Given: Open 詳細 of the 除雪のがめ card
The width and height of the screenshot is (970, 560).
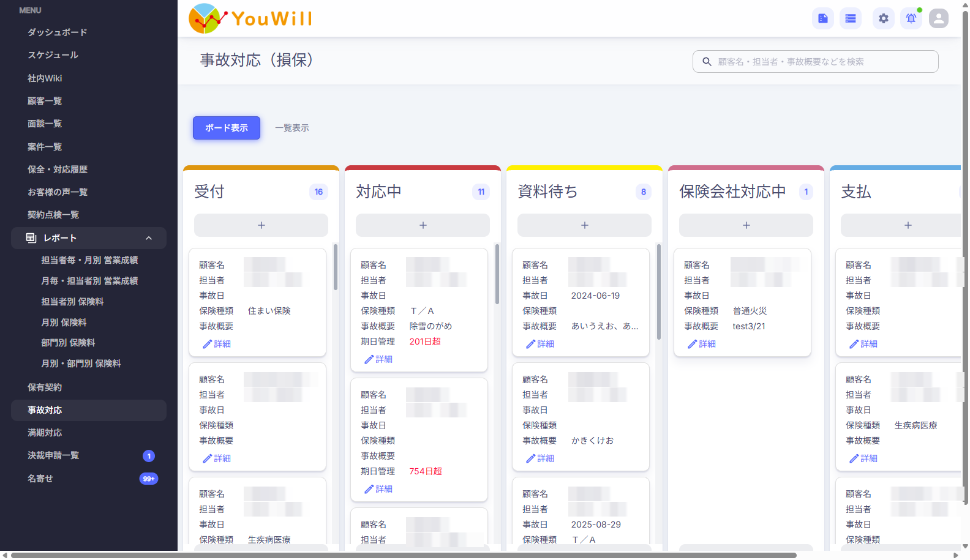Looking at the screenshot, I should click(x=378, y=359).
